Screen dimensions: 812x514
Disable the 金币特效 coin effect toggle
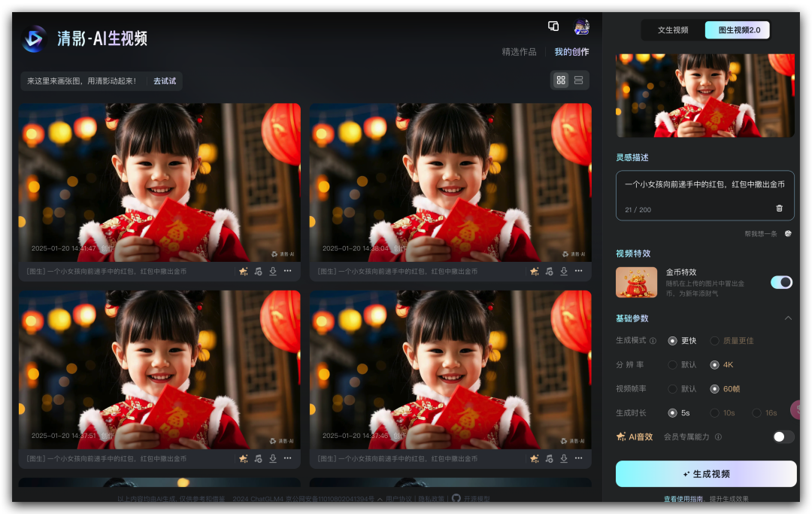pos(781,282)
